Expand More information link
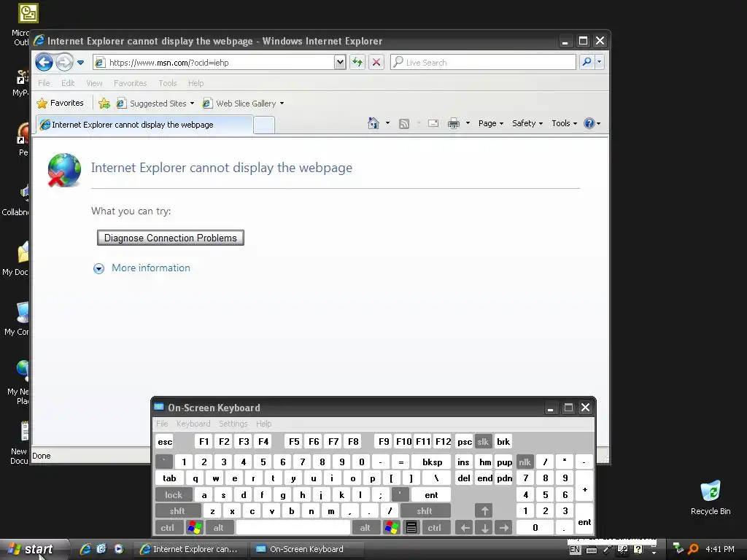Image resolution: width=747 pixels, height=560 pixels. pos(150,268)
